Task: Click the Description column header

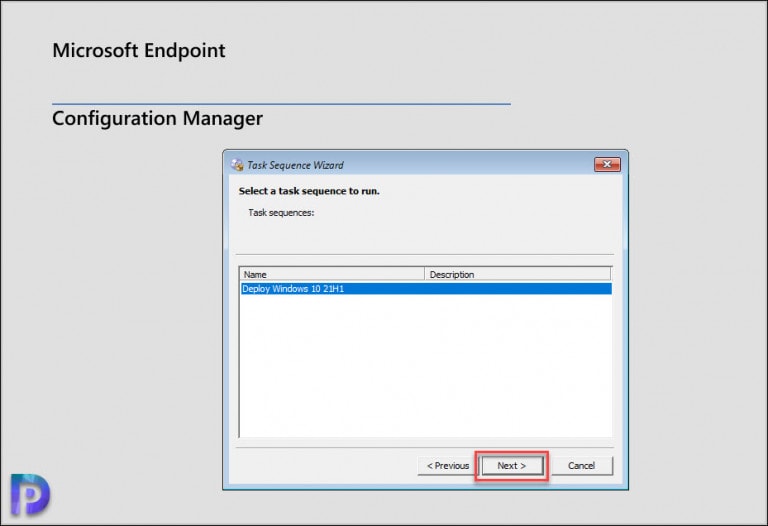Action: pyautogui.click(x=518, y=274)
